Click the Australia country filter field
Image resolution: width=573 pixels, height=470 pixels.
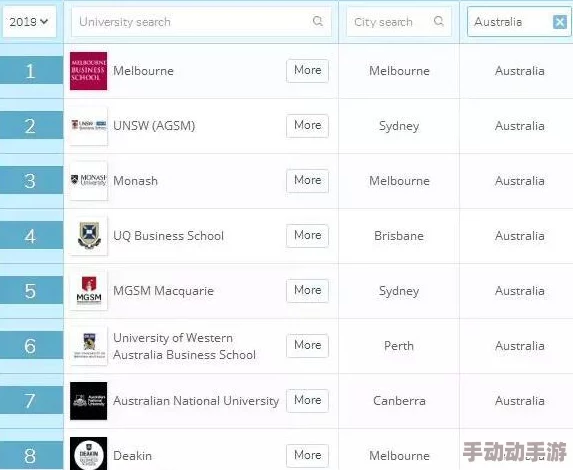519,22
